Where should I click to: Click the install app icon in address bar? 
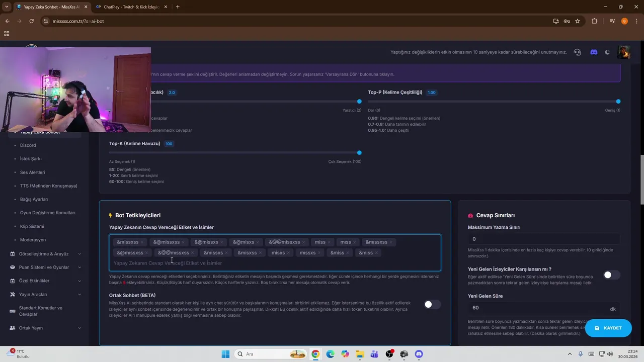[556, 21]
